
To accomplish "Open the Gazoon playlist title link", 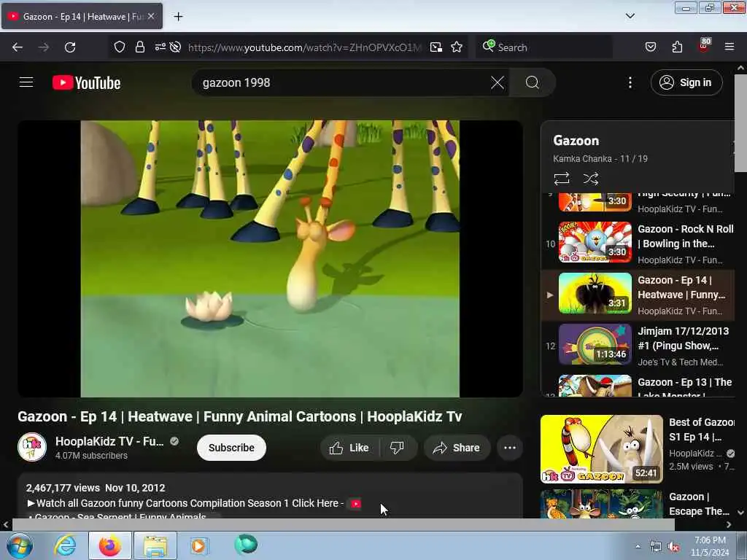I will (x=576, y=141).
